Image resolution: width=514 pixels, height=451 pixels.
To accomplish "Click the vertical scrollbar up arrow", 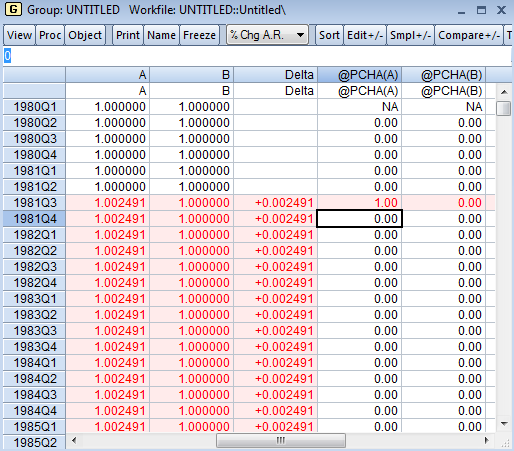I will [x=504, y=92].
